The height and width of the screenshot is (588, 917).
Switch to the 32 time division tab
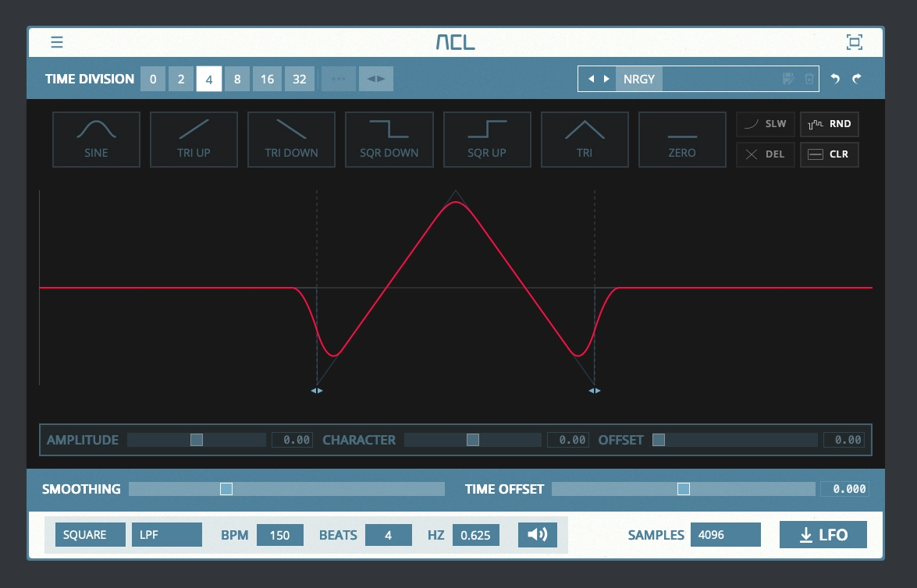300,78
